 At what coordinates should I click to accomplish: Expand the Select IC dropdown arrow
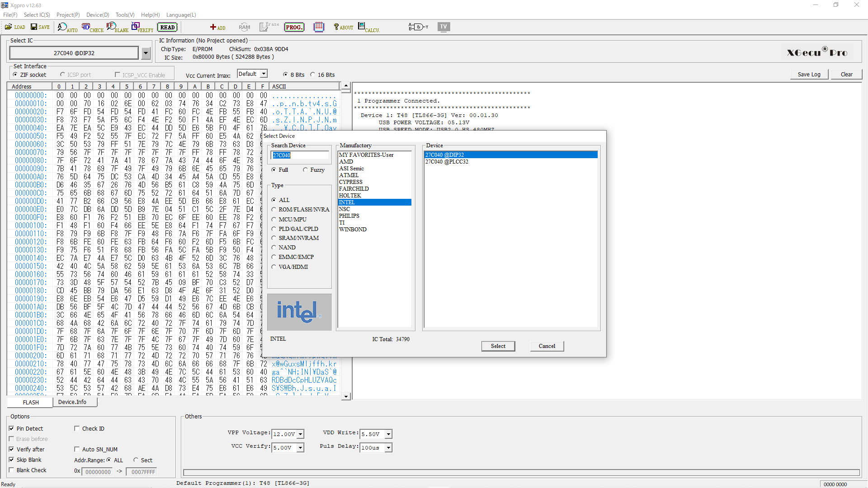pos(146,53)
